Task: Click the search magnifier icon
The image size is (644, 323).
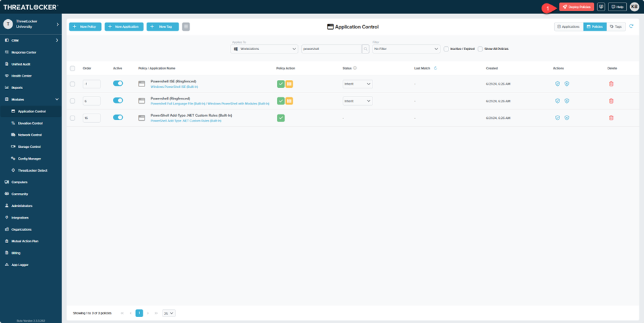Action: [365, 49]
